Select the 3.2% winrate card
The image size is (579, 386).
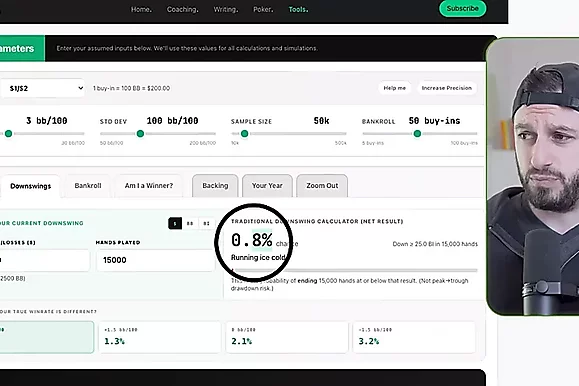coord(414,337)
